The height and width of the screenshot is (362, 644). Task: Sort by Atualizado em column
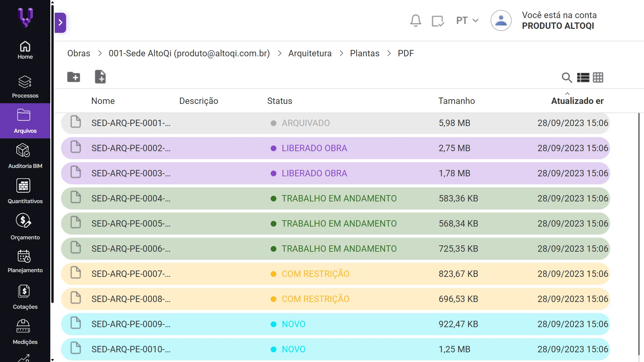click(x=577, y=101)
